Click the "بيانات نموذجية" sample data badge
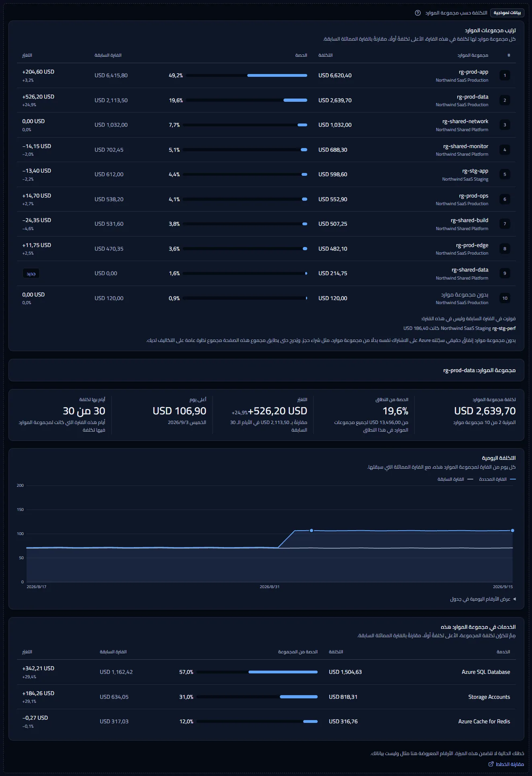This screenshot has width=532, height=776. (507, 13)
